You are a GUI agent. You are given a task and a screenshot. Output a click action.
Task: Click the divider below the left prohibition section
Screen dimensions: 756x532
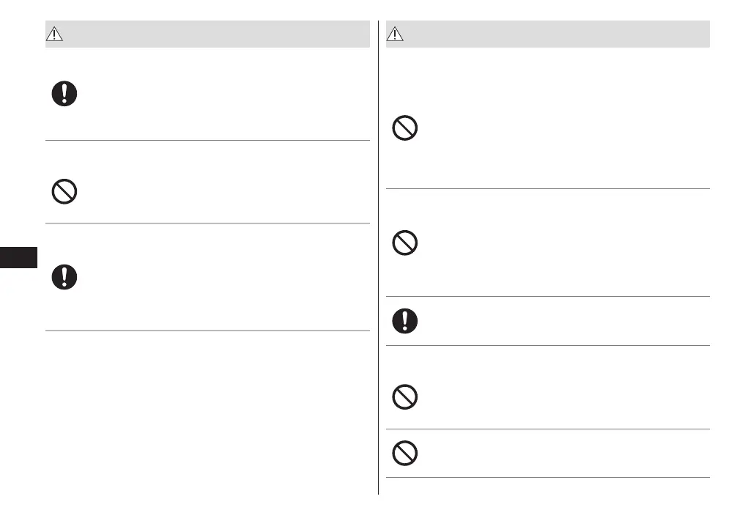(207, 223)
